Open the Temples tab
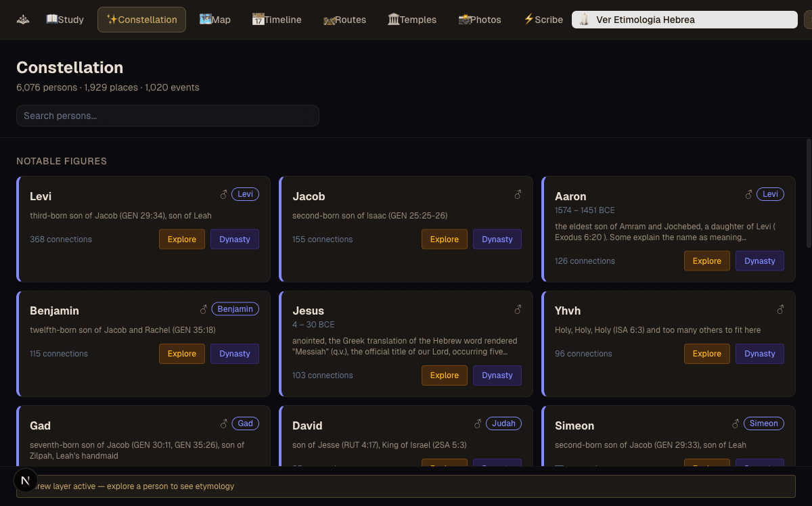The image size is (812, 506). [412, 20]
